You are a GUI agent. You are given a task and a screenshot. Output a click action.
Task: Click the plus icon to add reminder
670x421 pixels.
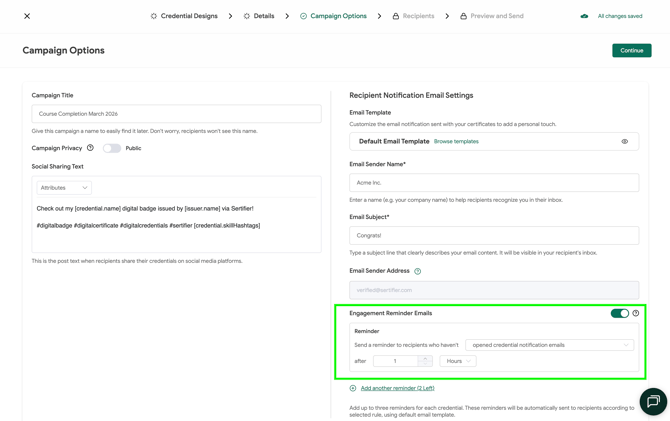353,388
